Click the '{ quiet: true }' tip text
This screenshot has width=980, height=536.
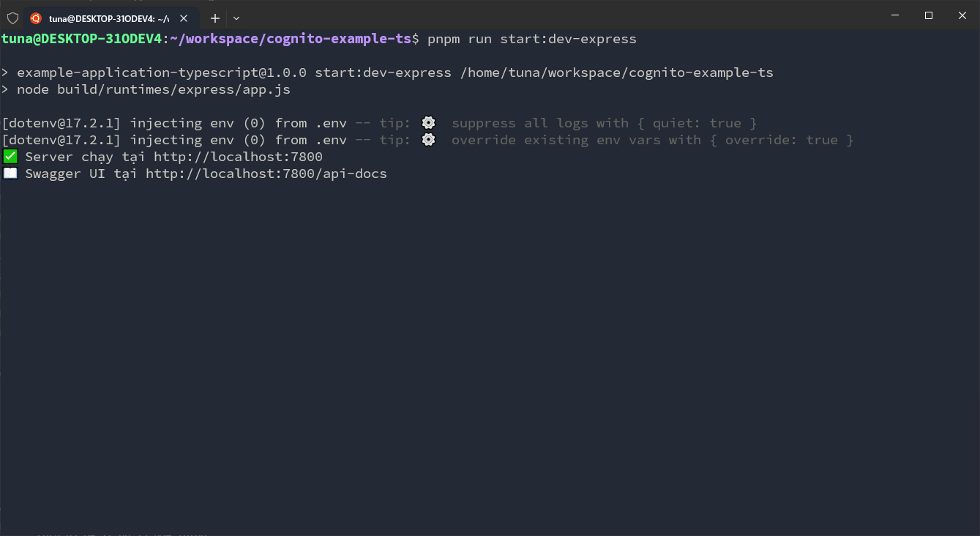[x=697, y=123]
